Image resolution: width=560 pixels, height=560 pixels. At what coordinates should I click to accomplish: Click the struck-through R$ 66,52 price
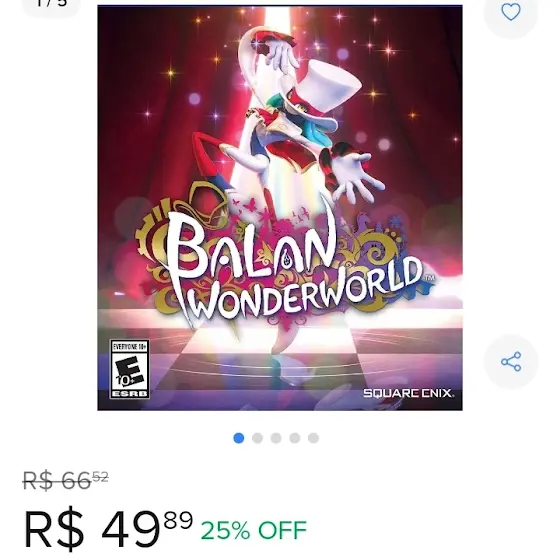click(65, 481)
